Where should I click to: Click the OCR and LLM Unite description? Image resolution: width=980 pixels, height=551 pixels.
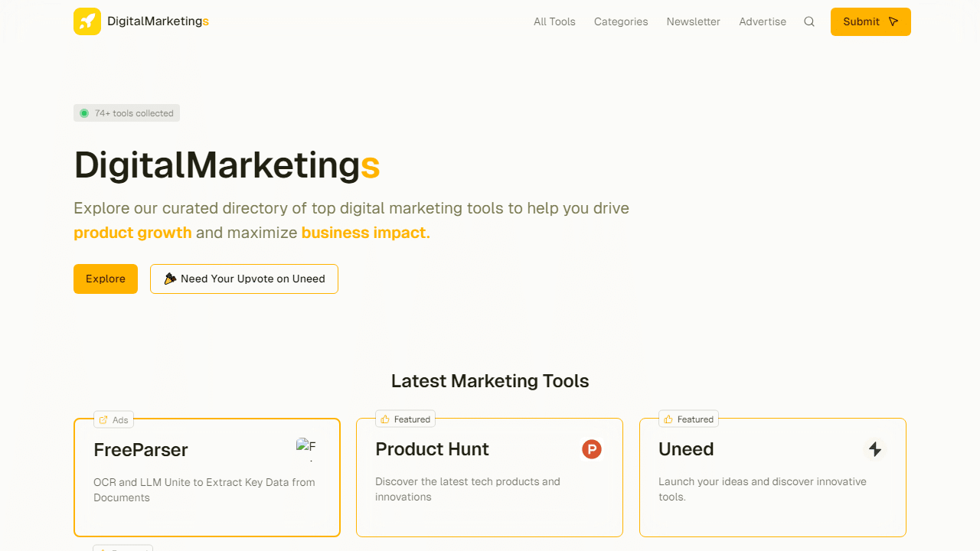(204, 490)
